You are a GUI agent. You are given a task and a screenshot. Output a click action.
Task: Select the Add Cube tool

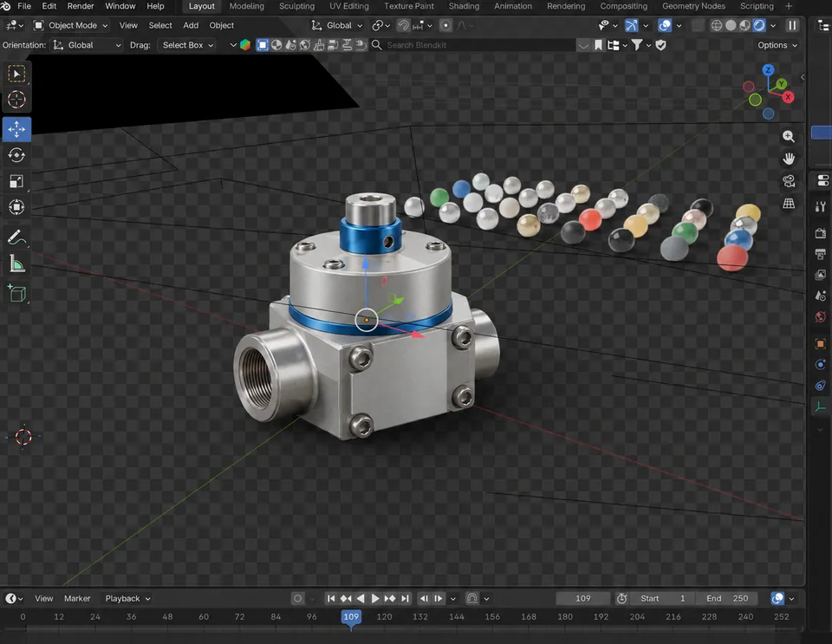(16, 293)
